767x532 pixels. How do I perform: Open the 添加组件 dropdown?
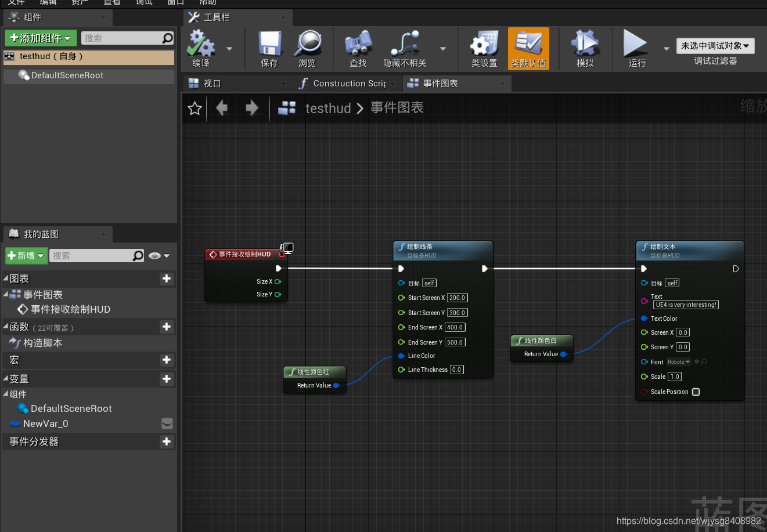(x=40, y=38)
